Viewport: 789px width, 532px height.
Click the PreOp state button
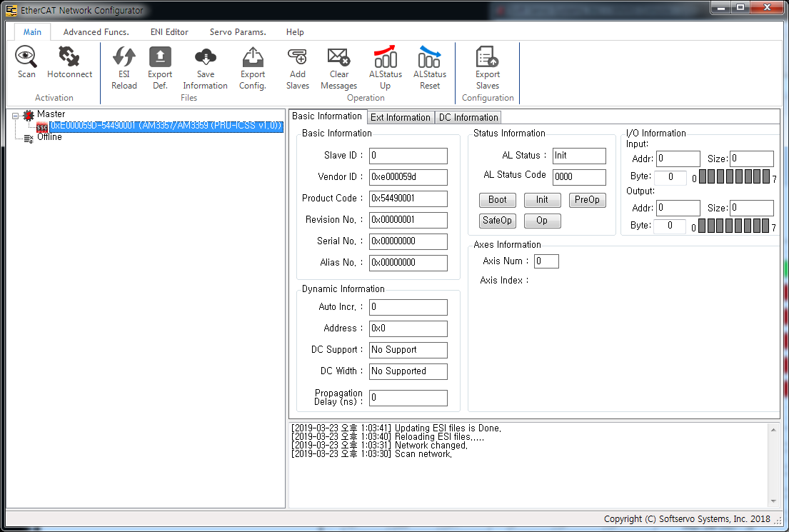click(587, 200)
